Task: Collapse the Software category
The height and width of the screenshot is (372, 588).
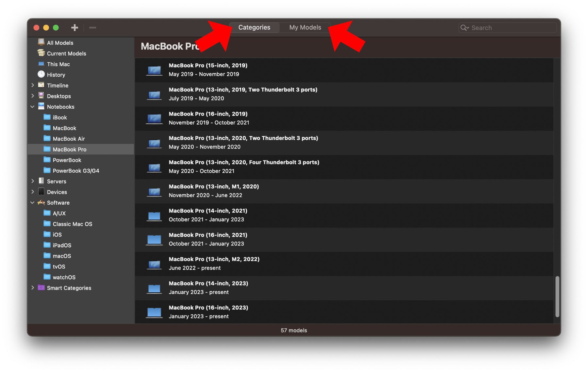Action: coord(33,203)
